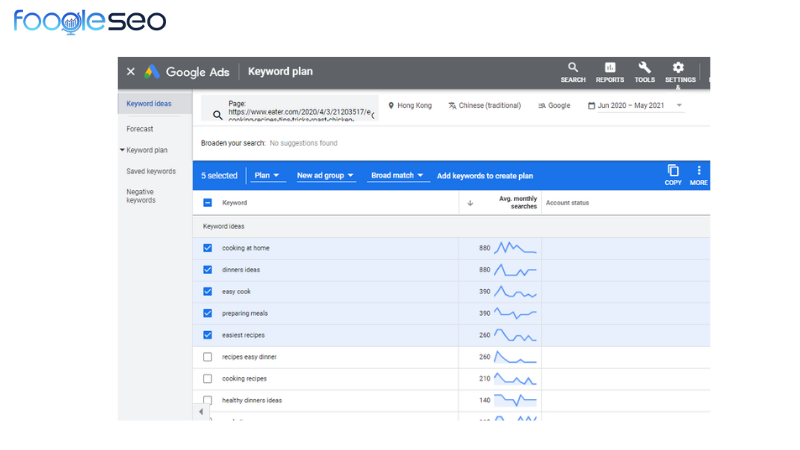Toggle the select-all keywords header checkbox
This screenshot has width=800, height=450.
(208, 203)
